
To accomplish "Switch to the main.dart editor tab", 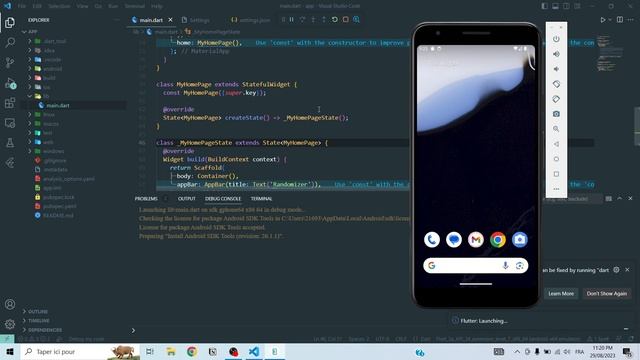I will [151, 20].
